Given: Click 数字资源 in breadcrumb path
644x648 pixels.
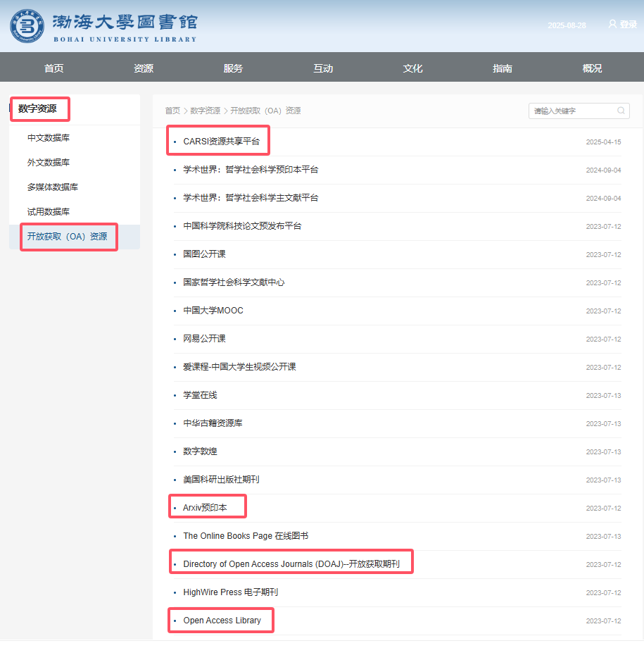Looking at the screenshot, I should click(x=205, y=111).
